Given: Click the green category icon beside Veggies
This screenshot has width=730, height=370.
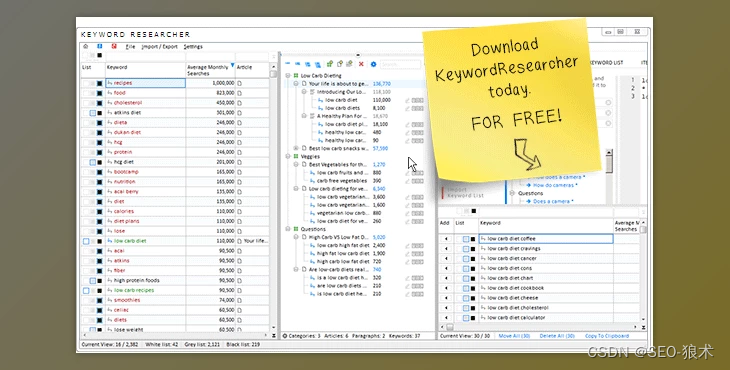Looking at the screenshot, I should coord(296,156).
